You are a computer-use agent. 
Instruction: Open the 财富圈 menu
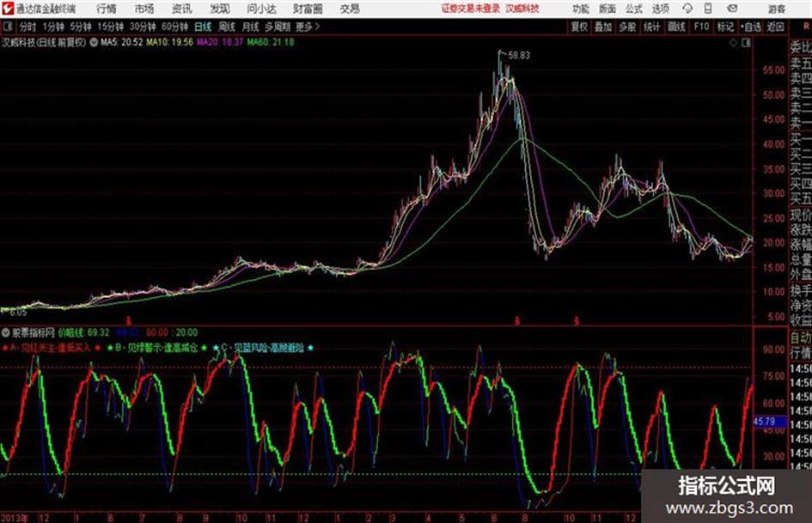pos(308,9)
